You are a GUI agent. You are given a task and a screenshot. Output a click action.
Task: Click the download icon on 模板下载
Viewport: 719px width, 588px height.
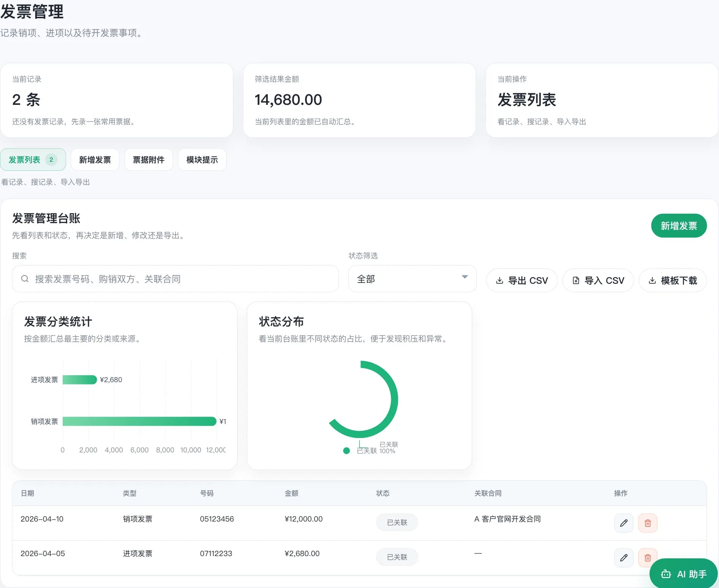coord(652,280)
